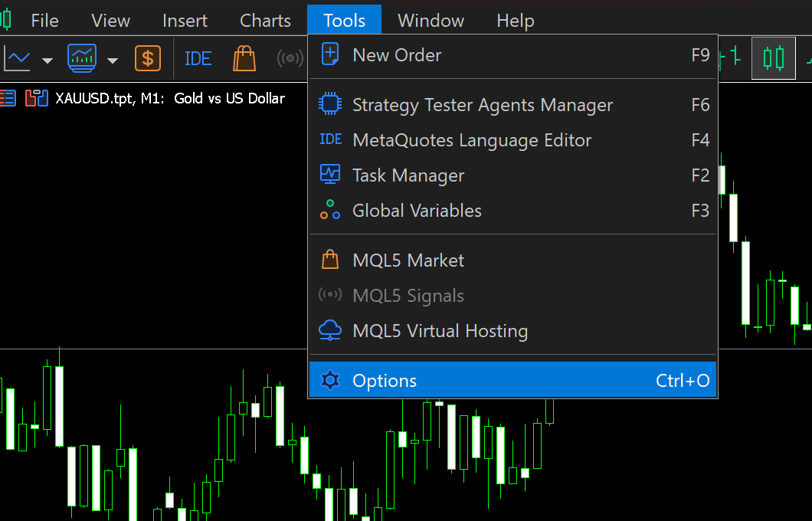Open Task Manager from Tools menu
This screenshot has width=812, height=521.
tap(512, 175)
